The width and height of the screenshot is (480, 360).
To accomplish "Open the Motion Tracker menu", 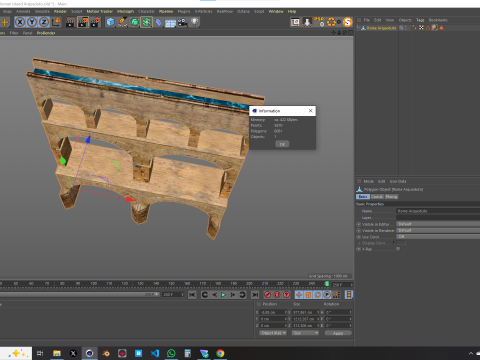I will (x=99, y=11).
